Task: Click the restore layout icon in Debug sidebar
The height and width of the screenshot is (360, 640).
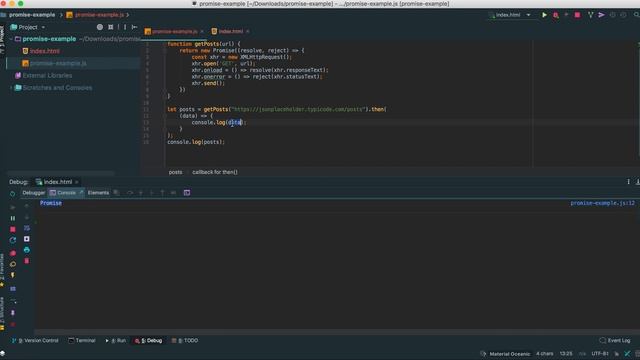Action: pyautogui.click(x=13, y=289)
